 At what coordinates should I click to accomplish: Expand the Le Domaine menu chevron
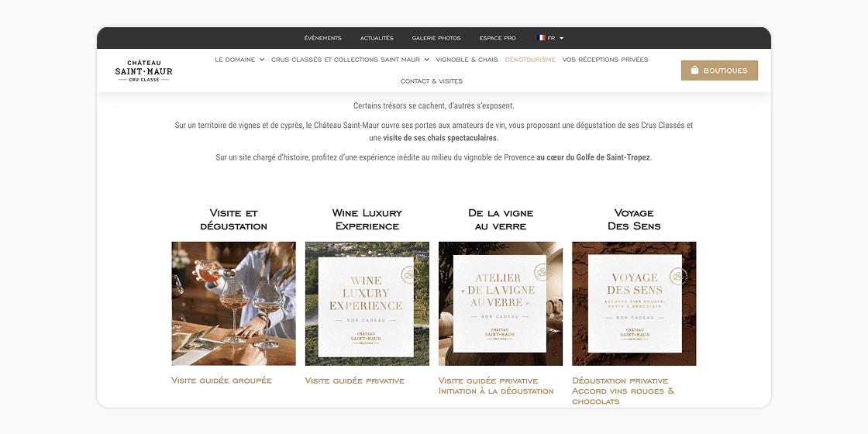pyautogui.click(x=262, y=59)
